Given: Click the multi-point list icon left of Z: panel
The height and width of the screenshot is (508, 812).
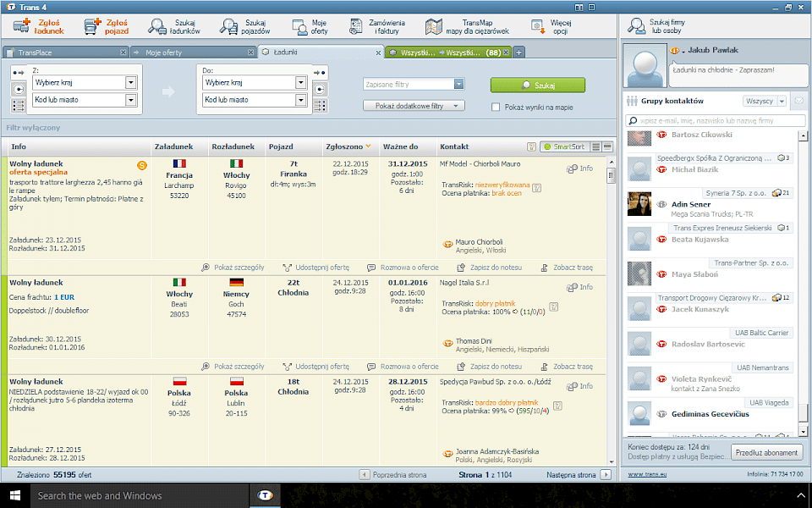Looking at the screenshot, I should [x=18, y=106].
